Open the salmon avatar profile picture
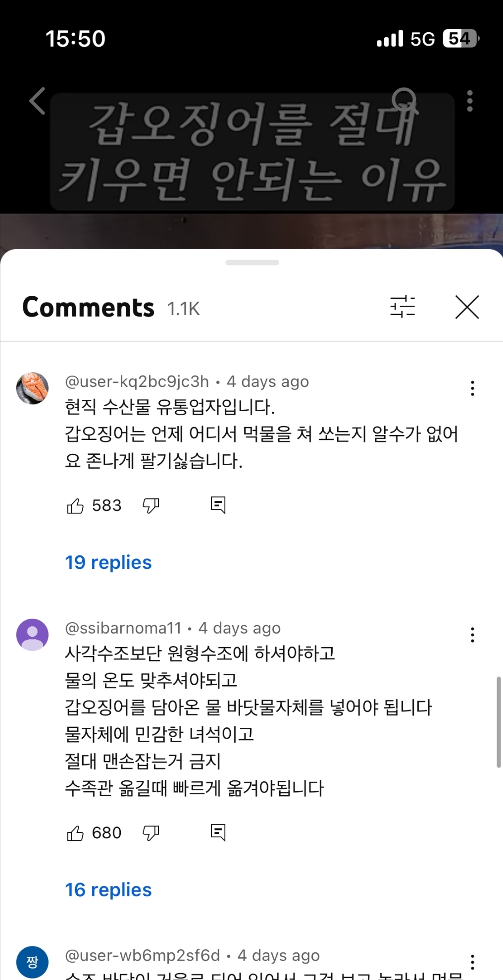The height and width of the screenshot is (980, 503). point(33,388)
